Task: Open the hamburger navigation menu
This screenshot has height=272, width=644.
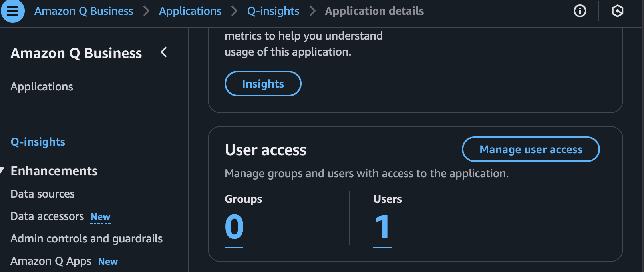Action: (x=13, y=11)
